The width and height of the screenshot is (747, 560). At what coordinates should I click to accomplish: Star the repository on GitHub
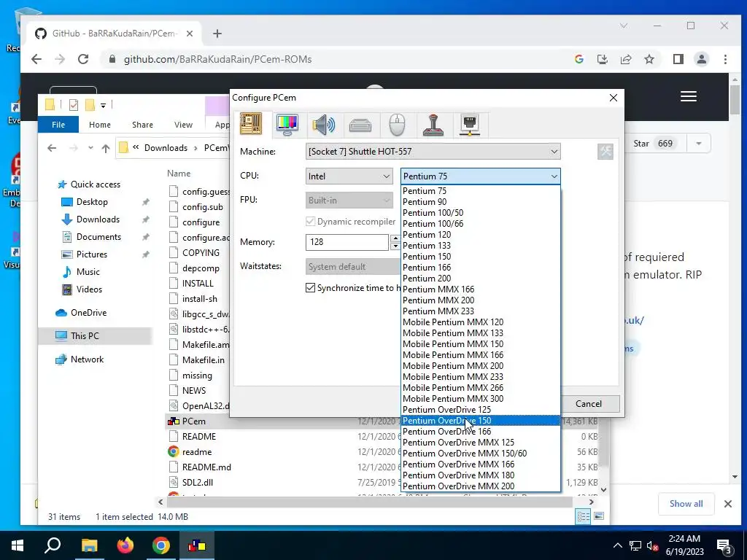[x=654, y=144]
